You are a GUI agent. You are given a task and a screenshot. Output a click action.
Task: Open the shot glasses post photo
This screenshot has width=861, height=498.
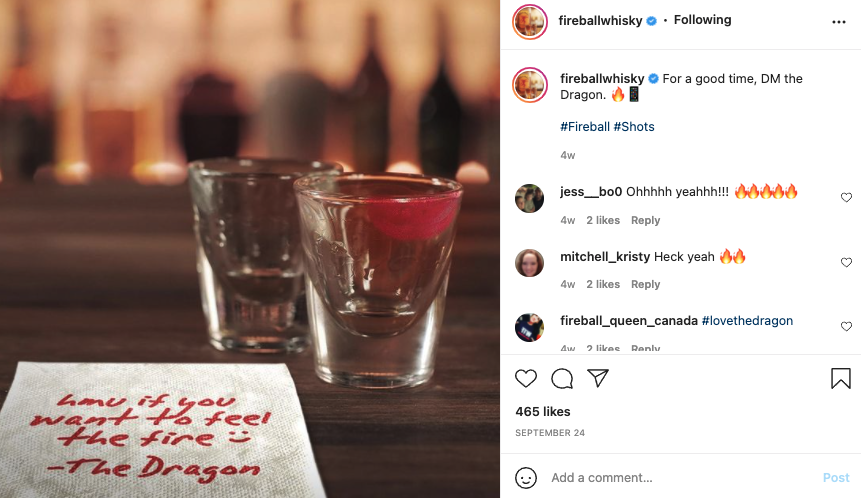pos(250,249)
